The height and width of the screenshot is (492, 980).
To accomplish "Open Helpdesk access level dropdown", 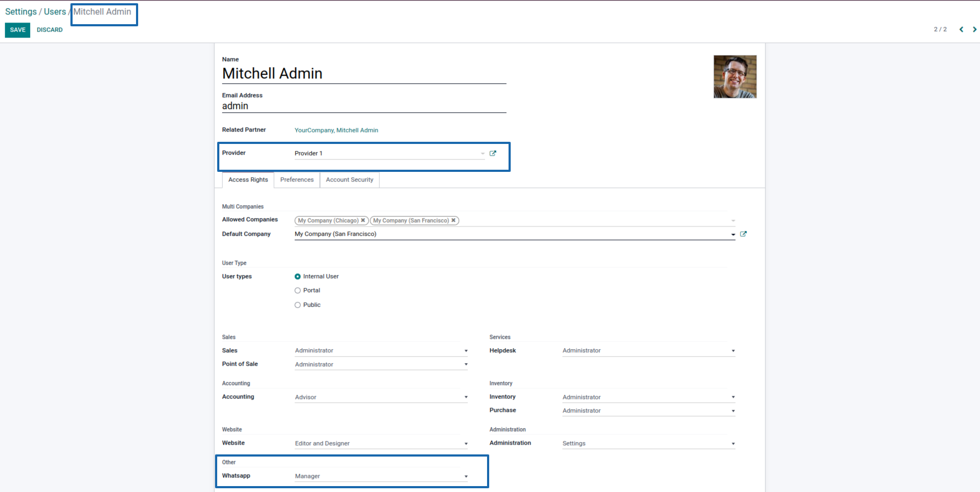I will coord(648,351).
